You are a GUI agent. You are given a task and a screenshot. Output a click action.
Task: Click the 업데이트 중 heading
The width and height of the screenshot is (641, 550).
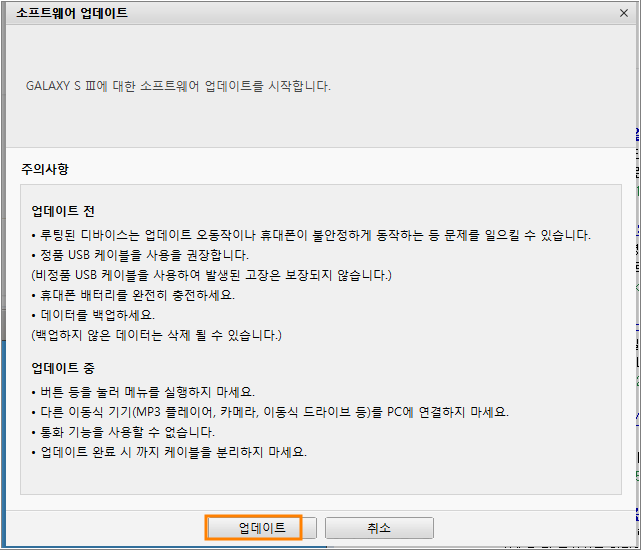click(63, 368)
